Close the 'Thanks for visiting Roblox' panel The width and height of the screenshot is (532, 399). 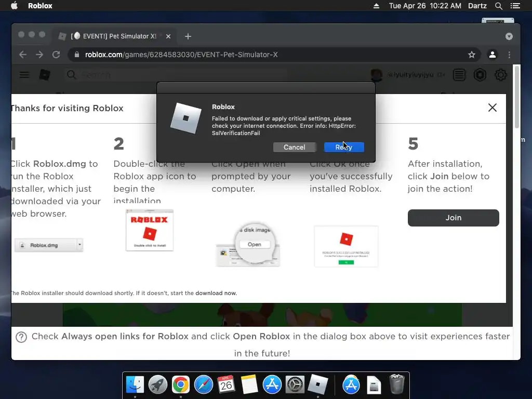pos(493,108)
